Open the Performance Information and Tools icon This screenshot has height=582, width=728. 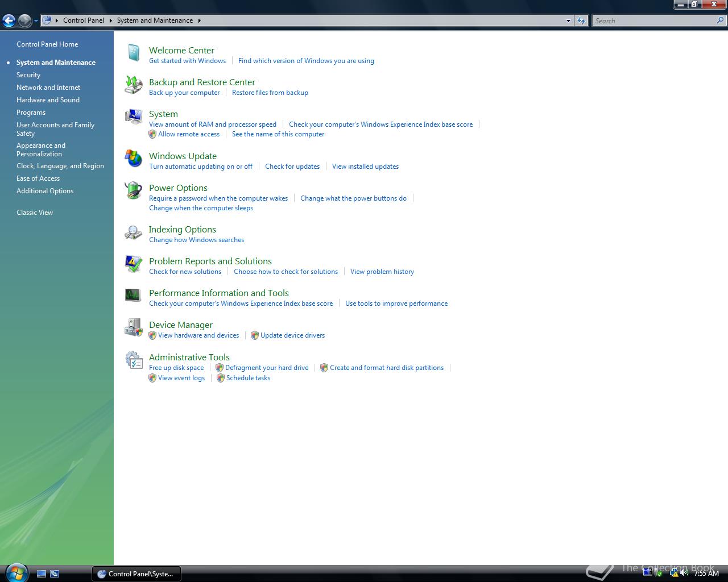click(x=133, y=295)
